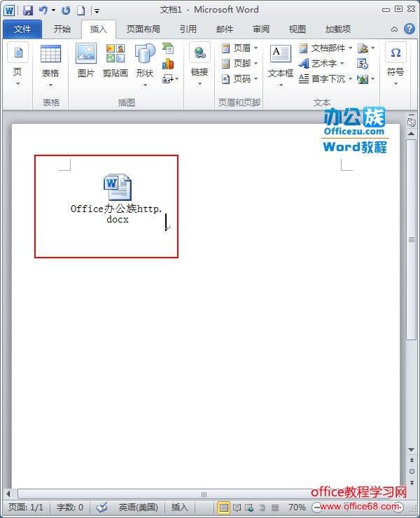Viewport: 420px width, 518px height.
Task: Click the New document icon
Action: coord(81,10)
